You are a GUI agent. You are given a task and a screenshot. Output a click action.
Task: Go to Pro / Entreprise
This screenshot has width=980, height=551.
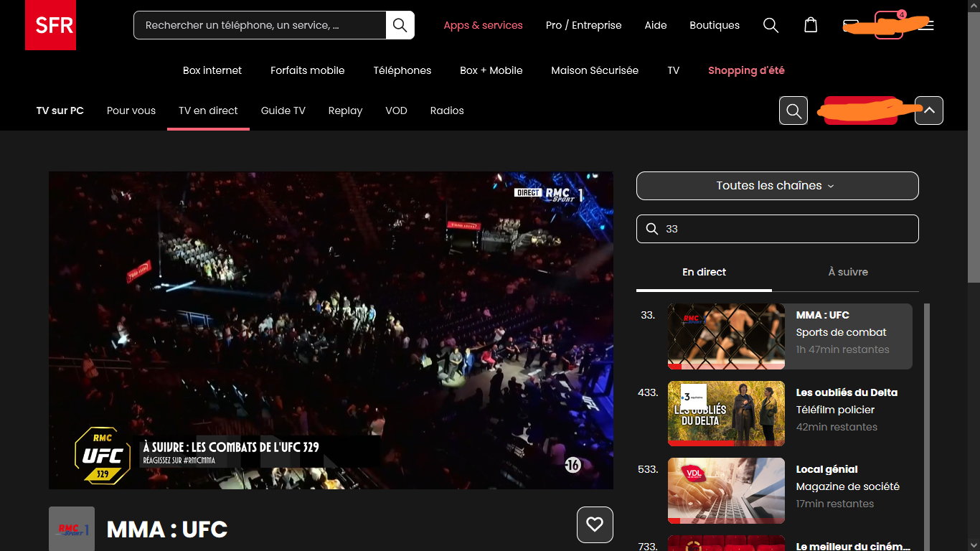point(584,25)
